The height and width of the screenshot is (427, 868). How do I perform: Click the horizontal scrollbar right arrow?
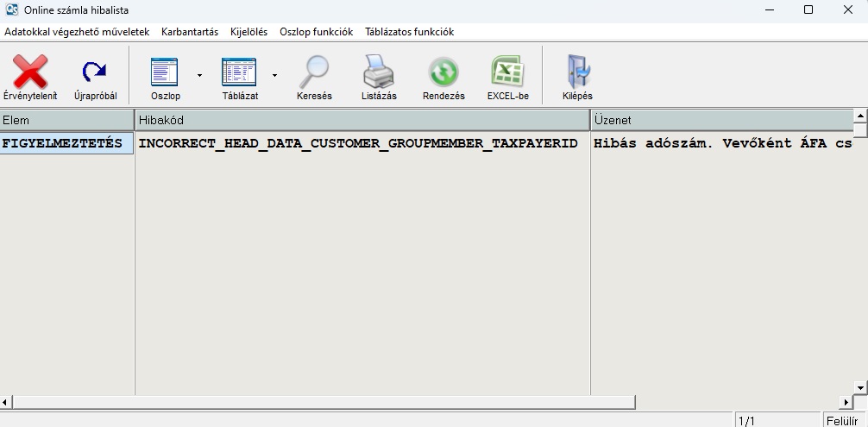pos(846,402)
